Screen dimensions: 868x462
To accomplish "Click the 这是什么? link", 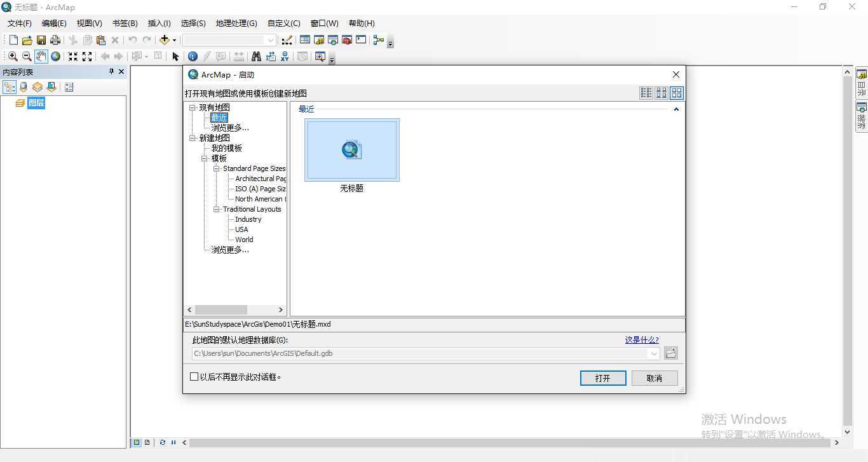I will (x=642, y=340).
